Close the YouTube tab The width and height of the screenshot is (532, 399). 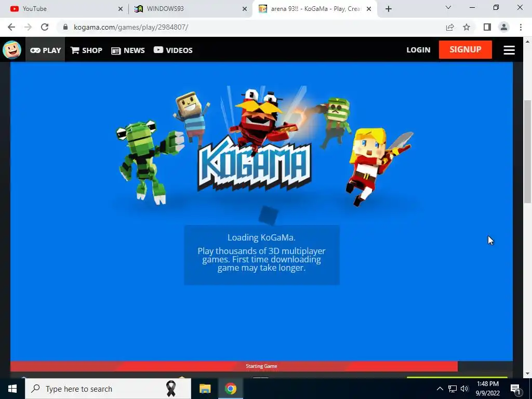120,9
